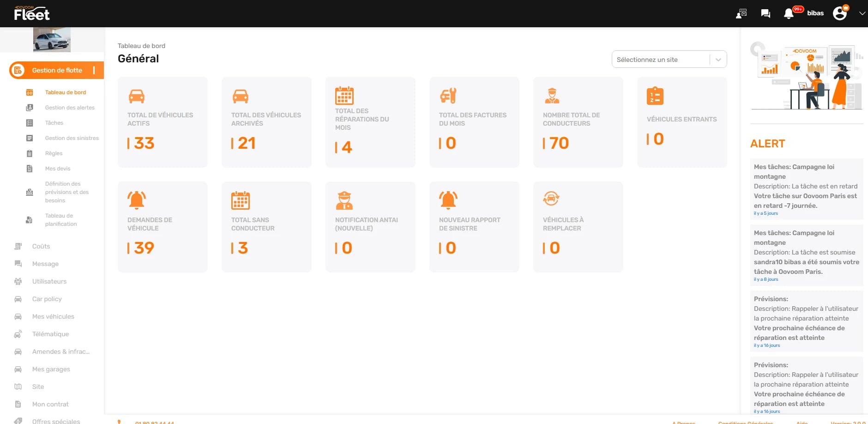Click the Fleet logo in header
Screen dimensions: 868x424
(31, 14)
